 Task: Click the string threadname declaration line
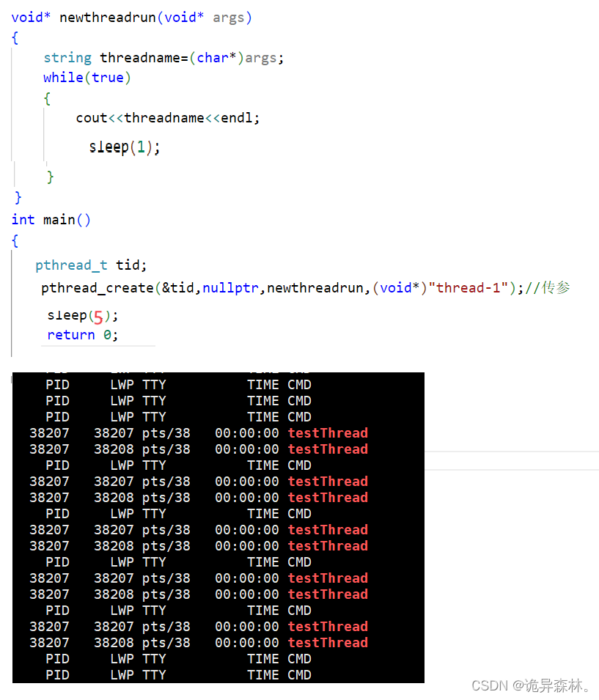click(163, 58)
